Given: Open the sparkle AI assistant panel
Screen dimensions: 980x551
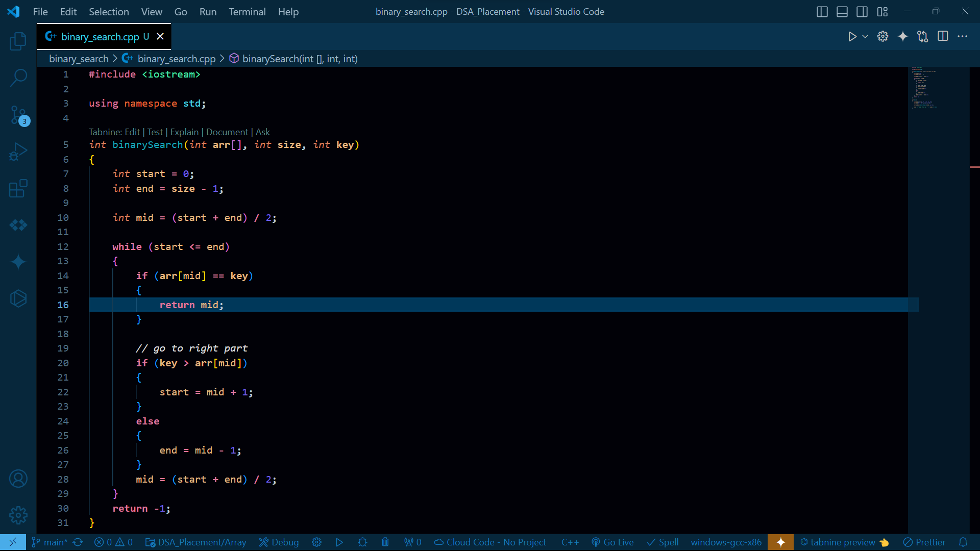Looking at the screenshot, I should [x=18, y=262].
